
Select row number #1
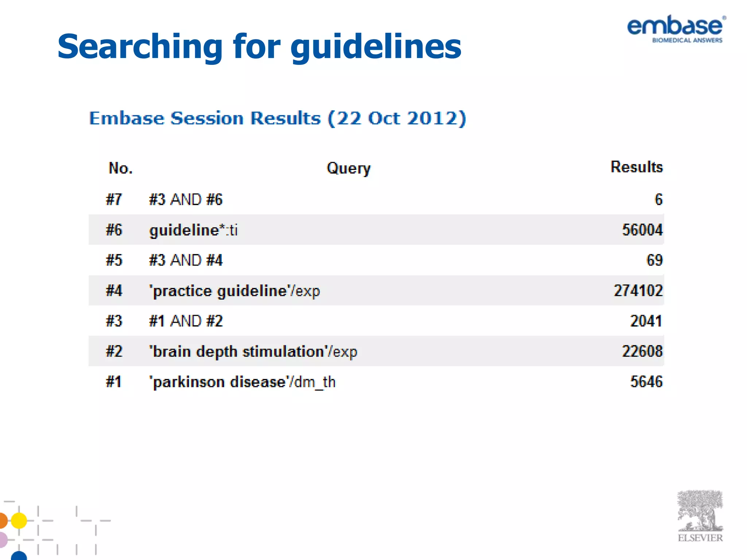(113, 382)
